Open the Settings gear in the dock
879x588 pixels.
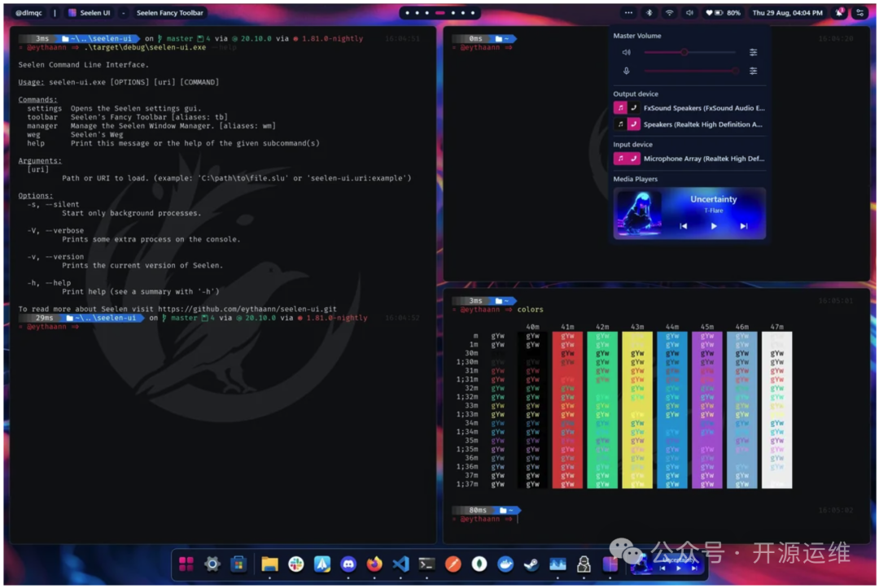coord(212,564)
